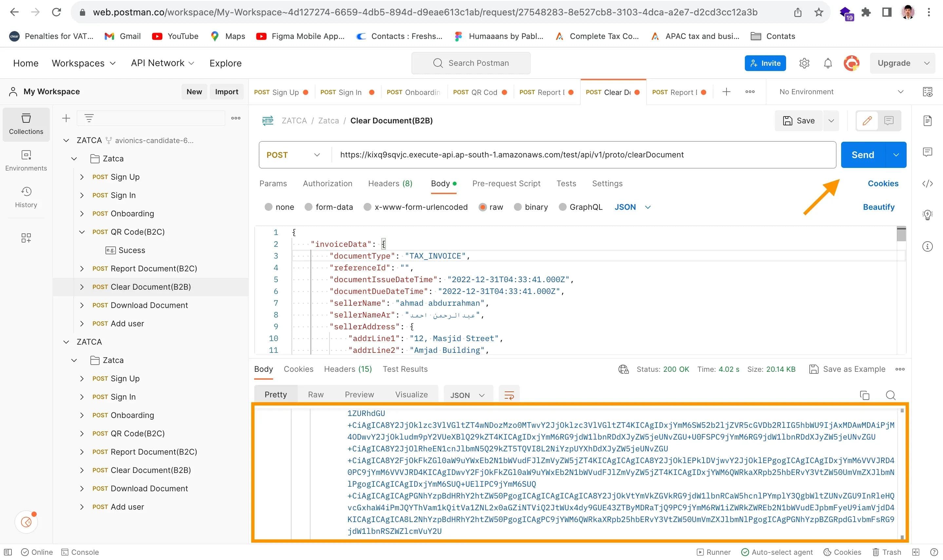Select the binary body type option
The image size is (943, 560).
click(518, 207)
